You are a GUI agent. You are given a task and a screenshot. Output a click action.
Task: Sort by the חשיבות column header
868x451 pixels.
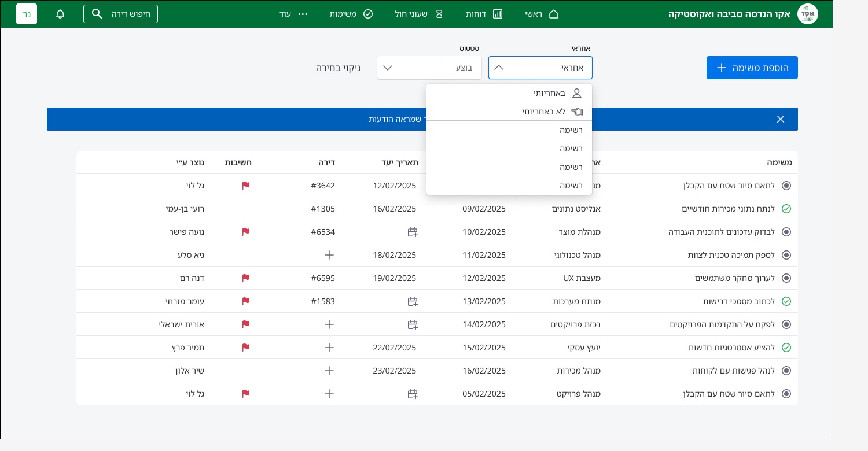tap(238, 162)
